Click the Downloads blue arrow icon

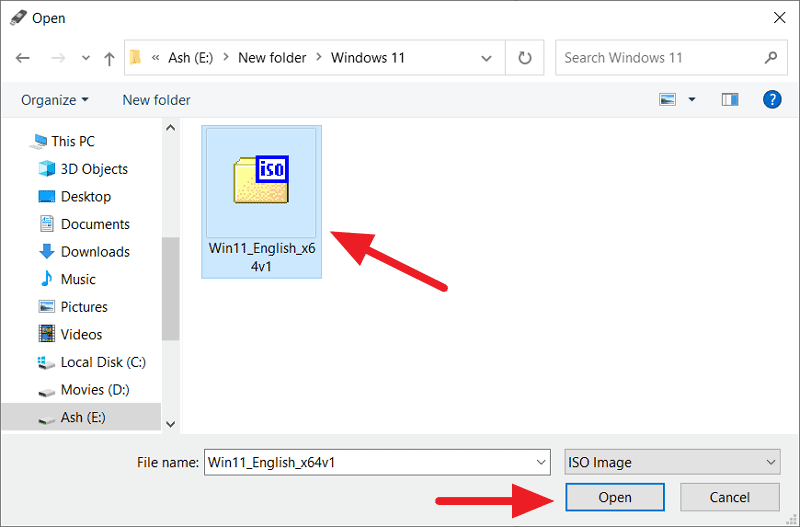point(47,251)
